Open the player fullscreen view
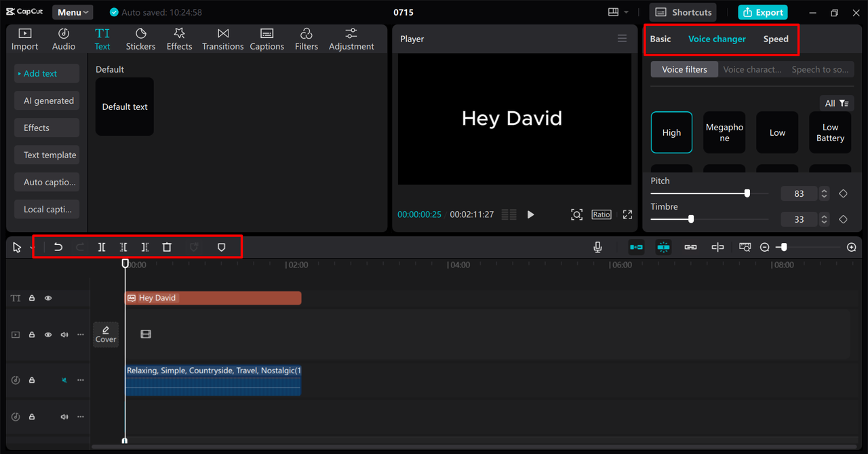 [627, 214]
